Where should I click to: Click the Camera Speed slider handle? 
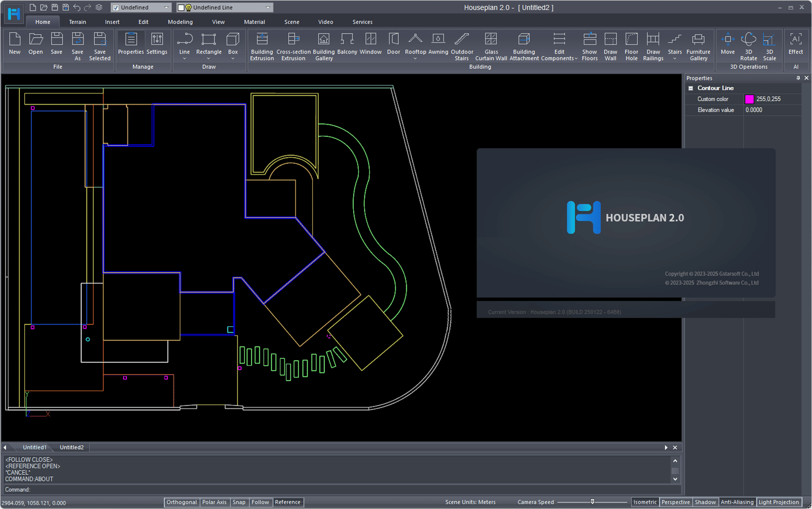tap(592, 502)
